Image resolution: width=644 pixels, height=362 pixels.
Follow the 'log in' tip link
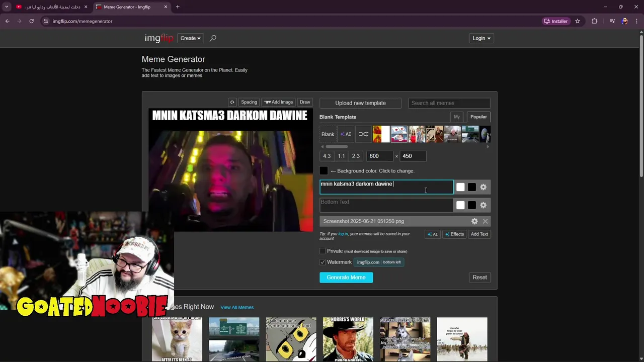pyautogui.click(x=343, y=234)
